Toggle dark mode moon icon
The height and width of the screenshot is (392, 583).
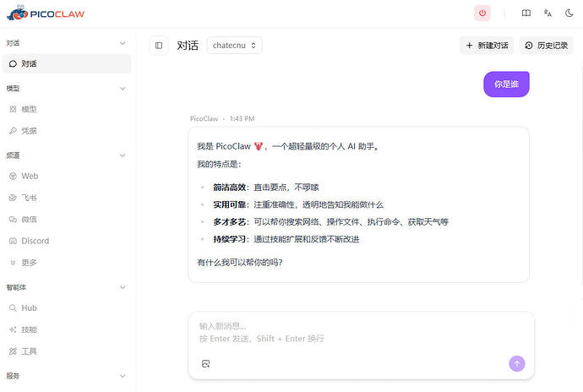[569, 14]
